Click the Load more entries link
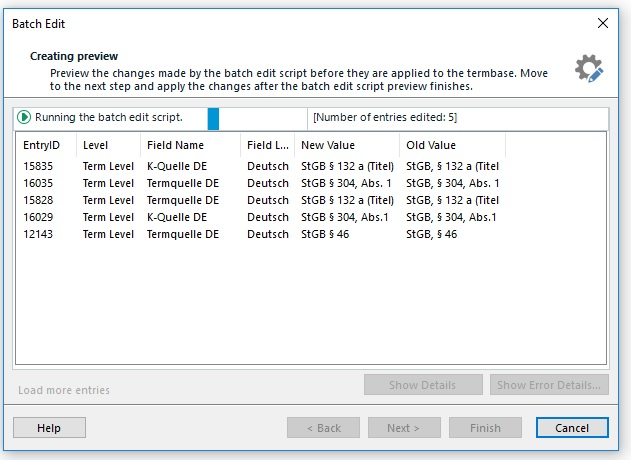 [64, 390]
